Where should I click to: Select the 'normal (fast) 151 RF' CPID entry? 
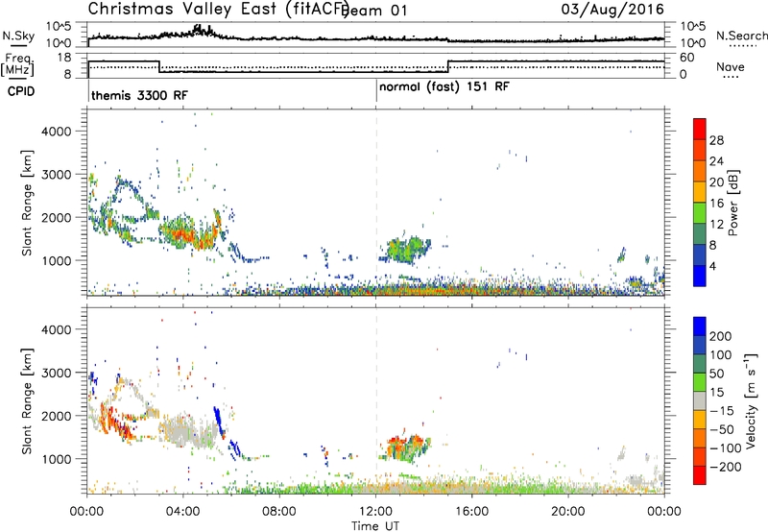click(x=444, y=86)
